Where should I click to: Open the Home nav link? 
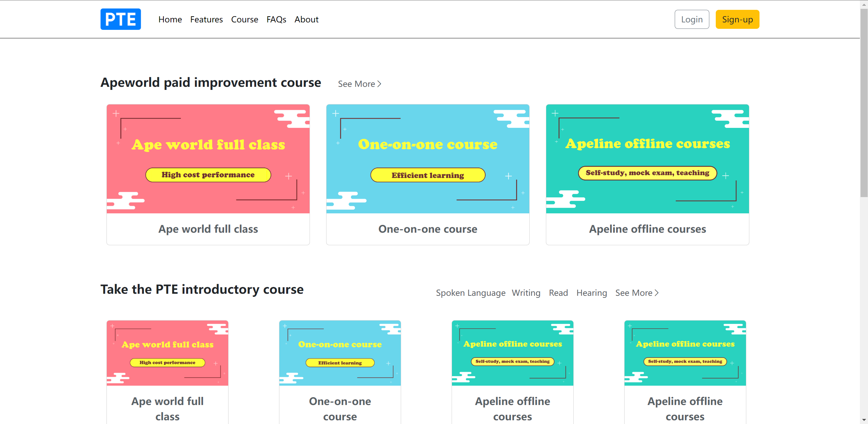click(x=170, y=19)
